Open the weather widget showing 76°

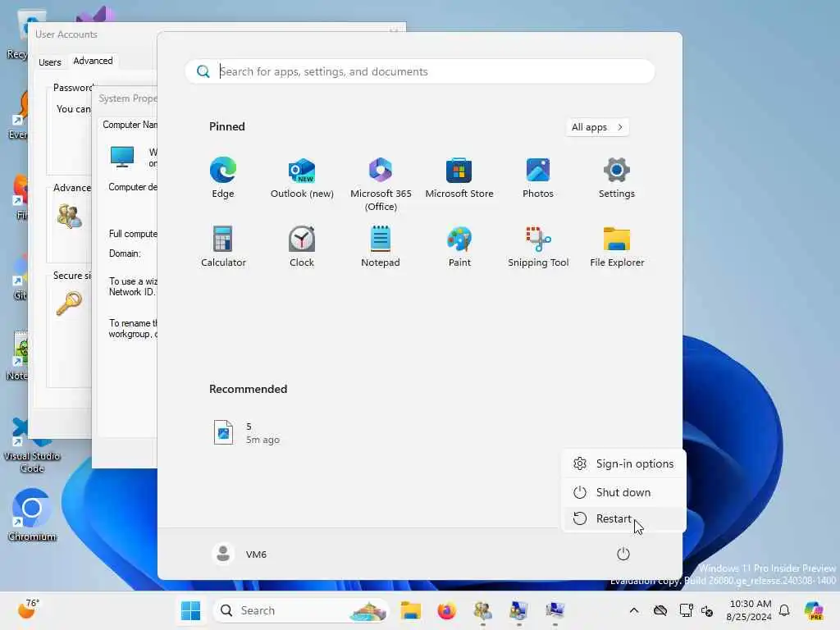[x=29, y=609]
